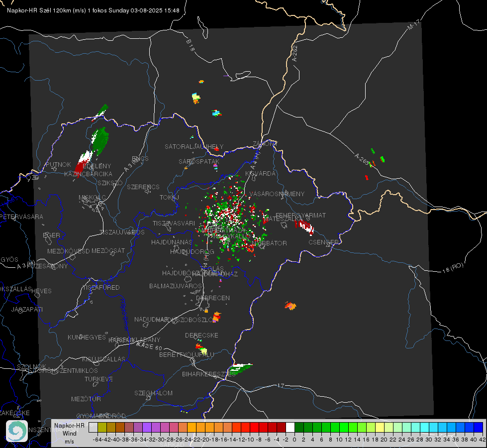The image size is (487, 448).
Task: Click the A-262 road label
Action: [295, 53]
